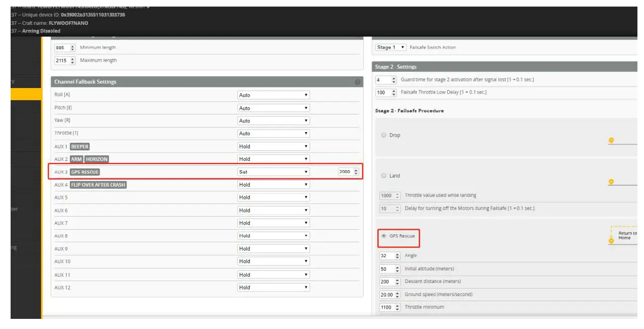Select the GPS Rescue failsafe procedure
This screenshot has width=644, height=329.
383,236
